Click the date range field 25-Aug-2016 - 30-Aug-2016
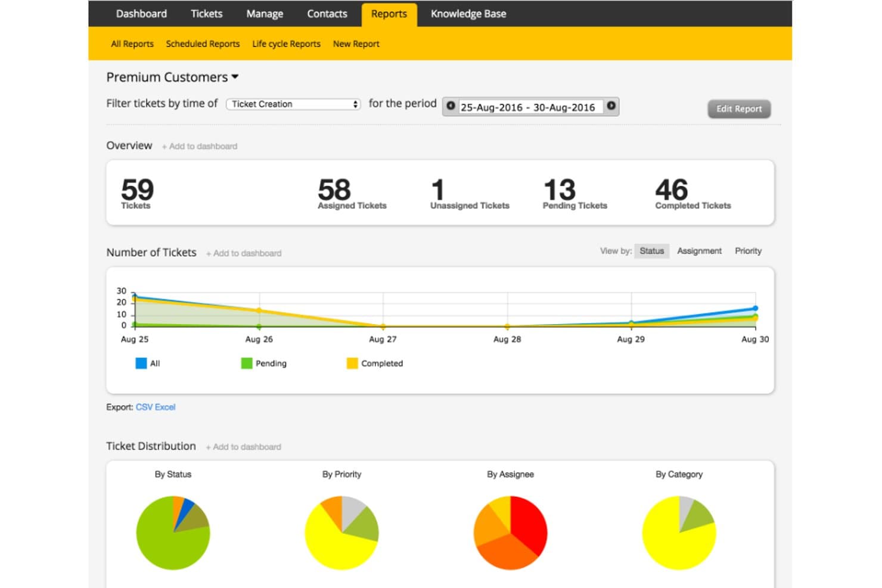The height and width of the screenshot is (588, 882). (x=530, y=107)
